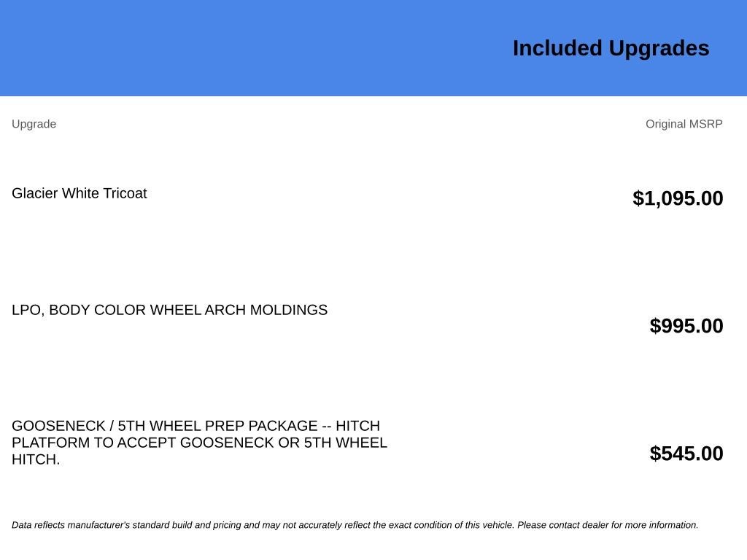Click the Included Upgrades heading
747x560 pixels.
point(611,49)
